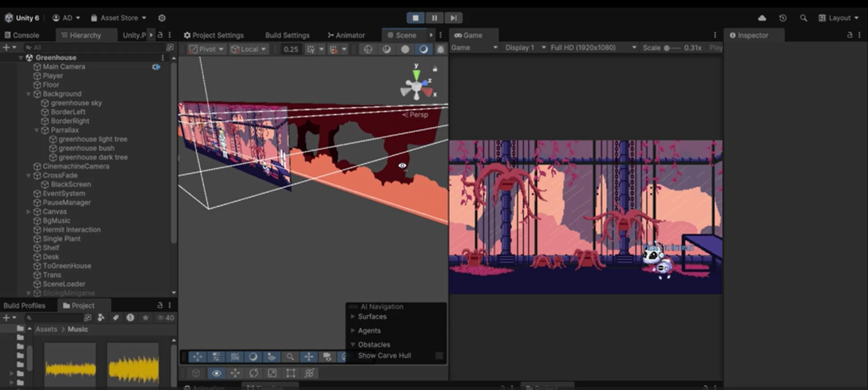Select the View (eye) tool in Scene tools

click(x=217, y=373)
